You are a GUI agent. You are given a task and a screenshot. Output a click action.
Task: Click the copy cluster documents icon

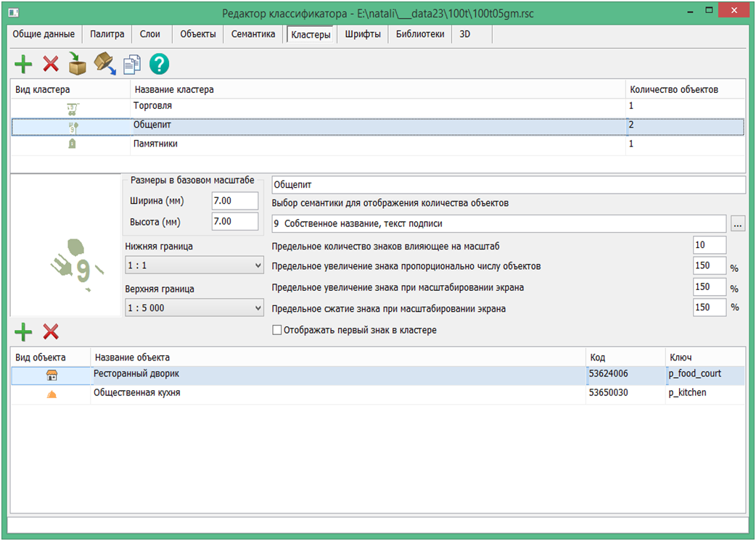[x=131, y=65]
